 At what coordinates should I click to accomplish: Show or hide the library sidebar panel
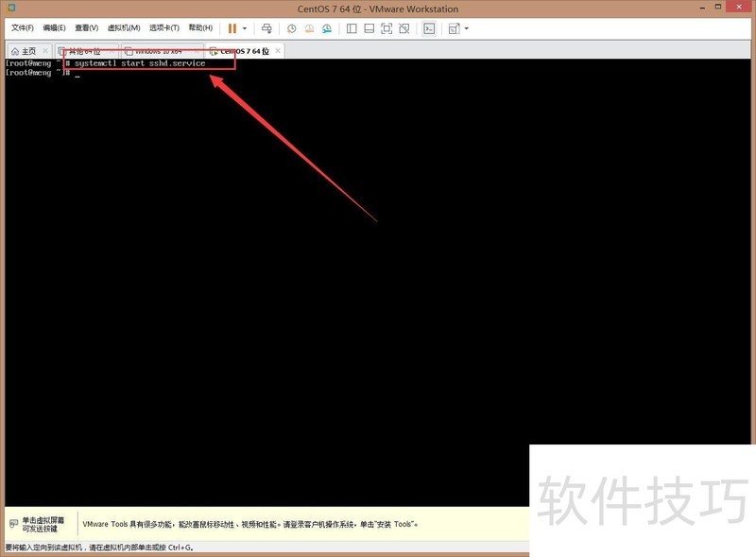pyautogui.click(x=352, y=28)
